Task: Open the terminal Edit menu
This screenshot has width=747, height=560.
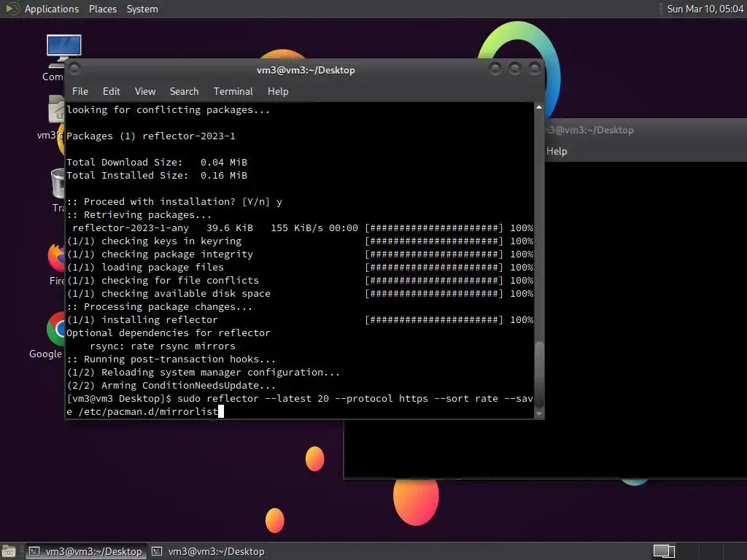Action: pyautogui.click(x=111, y=91)
